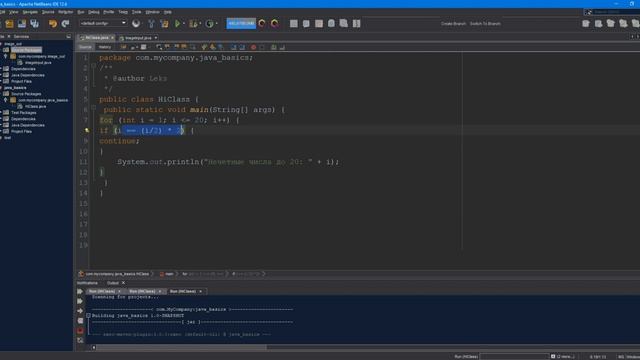The image size is (640, 360).
Task: Start macro recording with red circle icon
Action: tap(253, 47)
